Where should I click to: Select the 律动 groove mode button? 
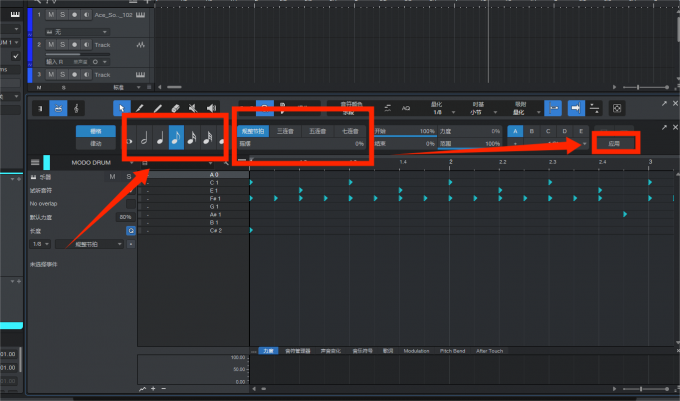(96, 143)
